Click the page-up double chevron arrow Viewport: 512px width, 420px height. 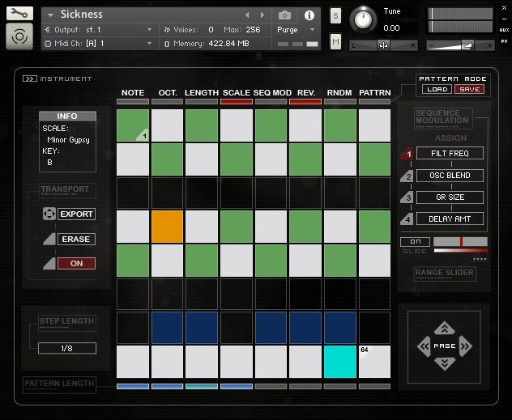point(444,329)
